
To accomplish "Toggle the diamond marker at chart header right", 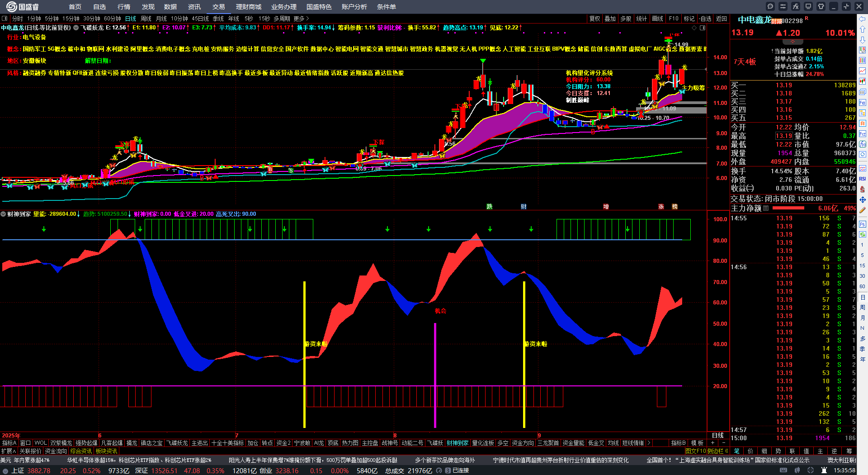I will (x=694, y=28).
